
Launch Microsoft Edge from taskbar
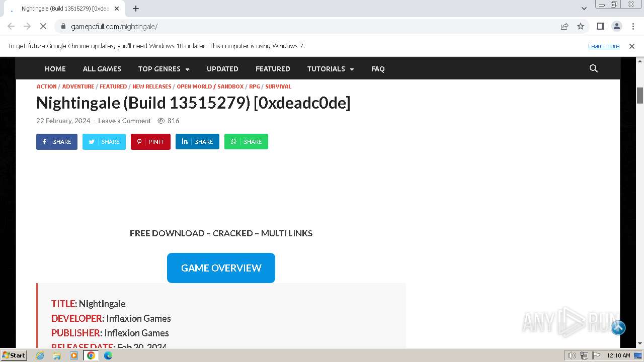[108, 355]
